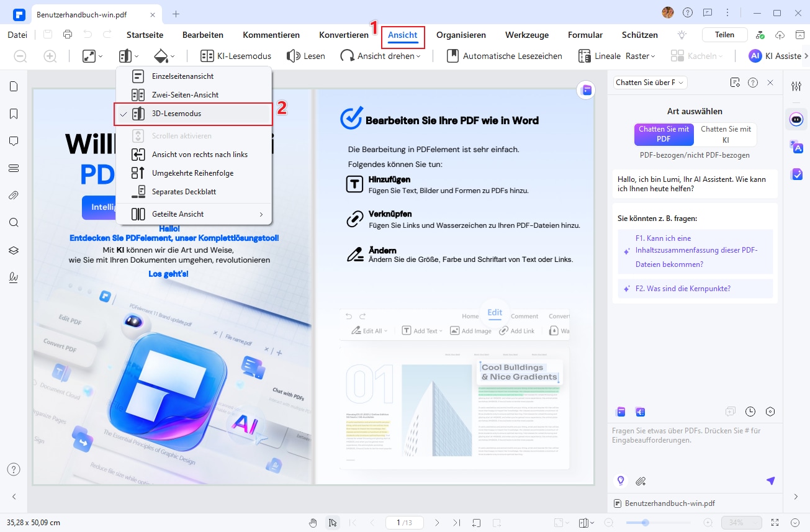
Task: Click Automatische Lesezeichen bookmark tool
Action: coord(505,56)
